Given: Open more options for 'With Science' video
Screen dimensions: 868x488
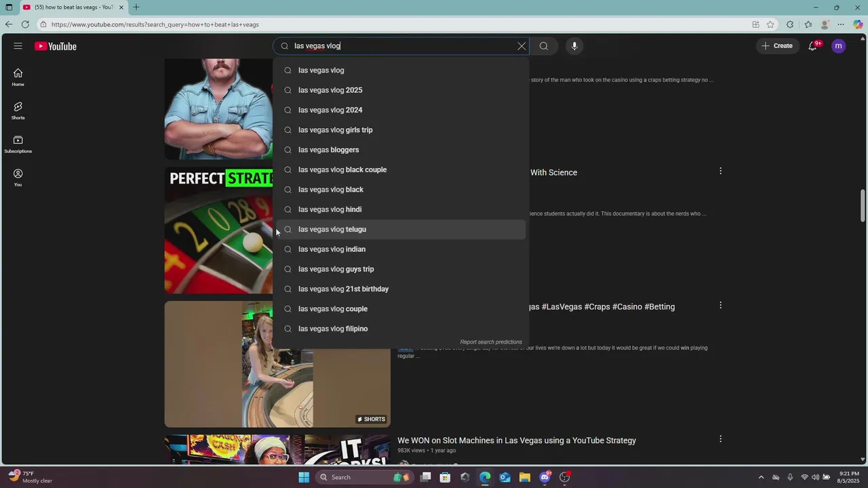Looking at the screenshot, I should [x=720, y=171].
